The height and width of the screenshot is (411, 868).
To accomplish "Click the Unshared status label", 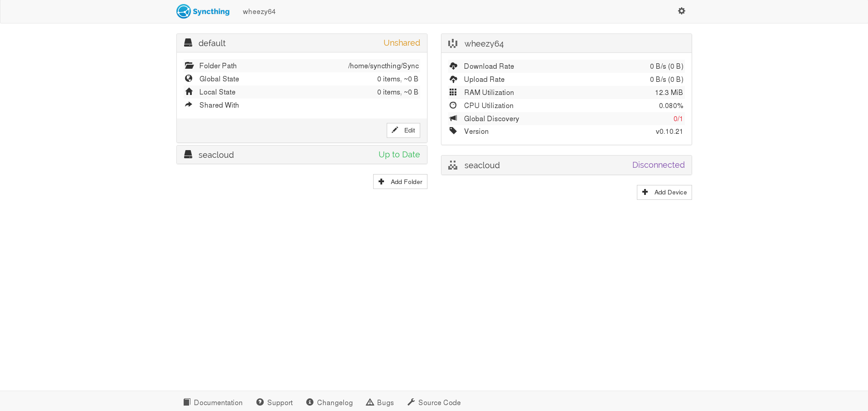I will (x=402, y=43).
